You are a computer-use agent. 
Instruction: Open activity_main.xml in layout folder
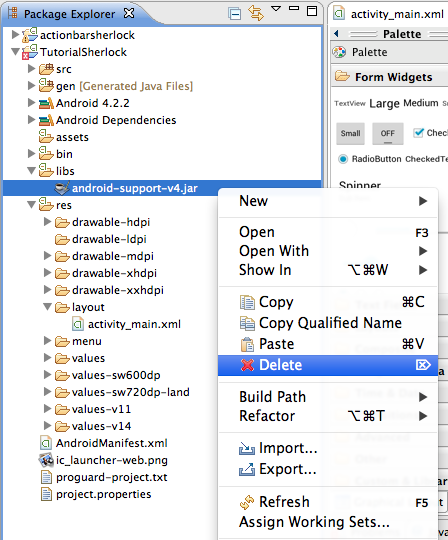coord(134,324)
